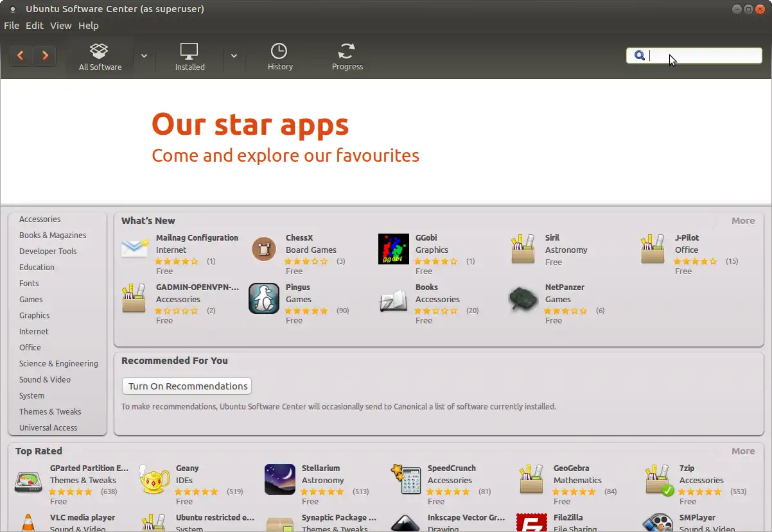The height and width of the screenshot is (532, 772).
Task: Go back with the left arrow button
Action: (x=21, y=56)
